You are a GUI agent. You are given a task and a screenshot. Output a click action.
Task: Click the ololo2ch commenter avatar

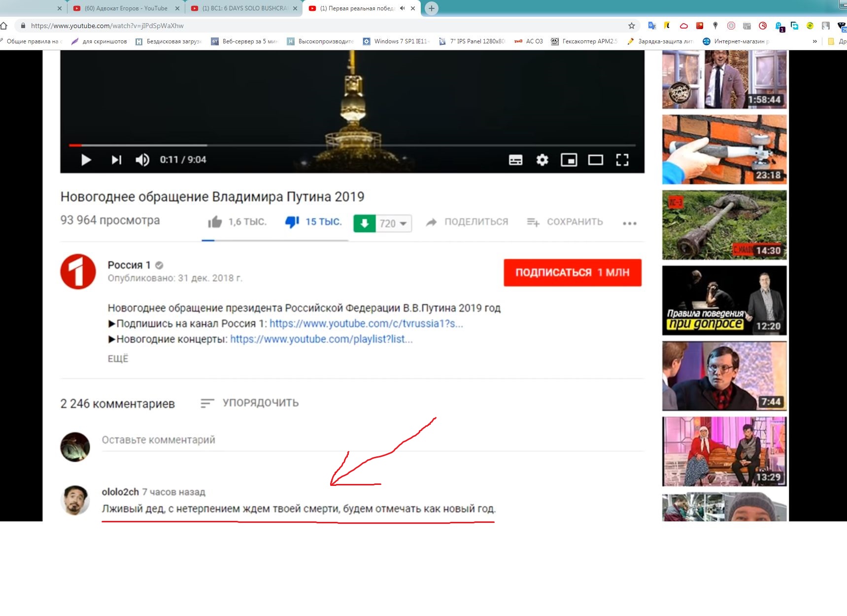coord(75,500)
